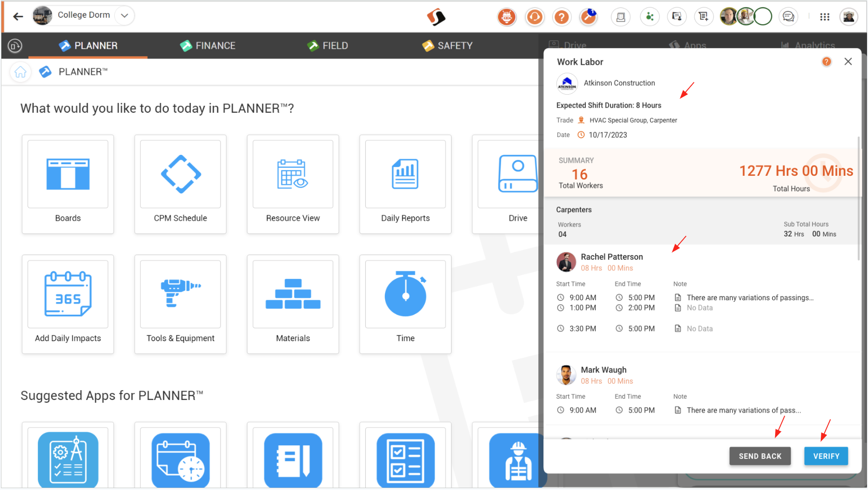
Task: Click Rachel Patterson's avatar photo
Action: coord(566,262)
